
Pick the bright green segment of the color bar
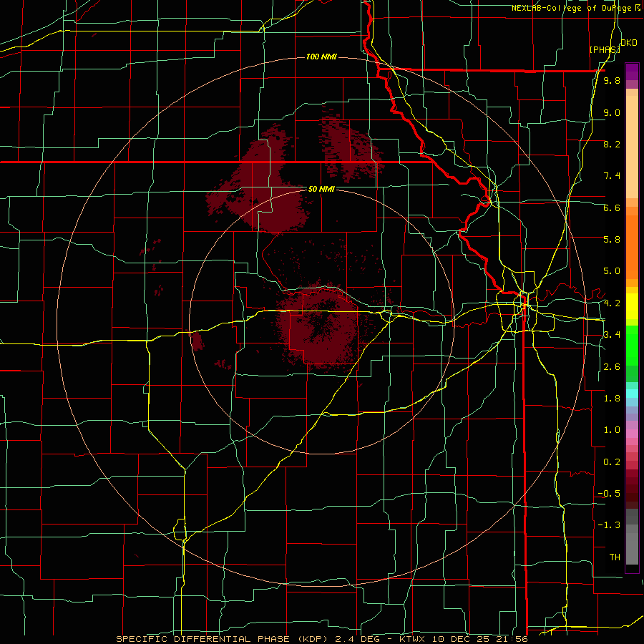click(632, 346)
